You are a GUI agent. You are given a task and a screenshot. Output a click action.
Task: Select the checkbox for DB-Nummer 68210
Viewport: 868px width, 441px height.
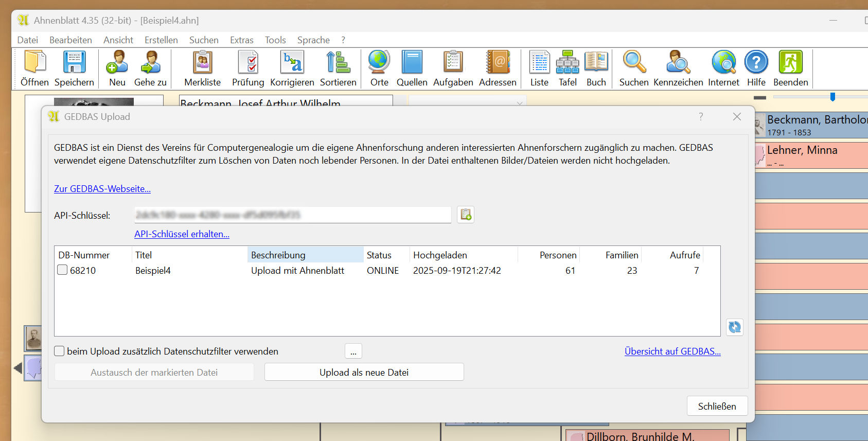click(x=62, y=270)
